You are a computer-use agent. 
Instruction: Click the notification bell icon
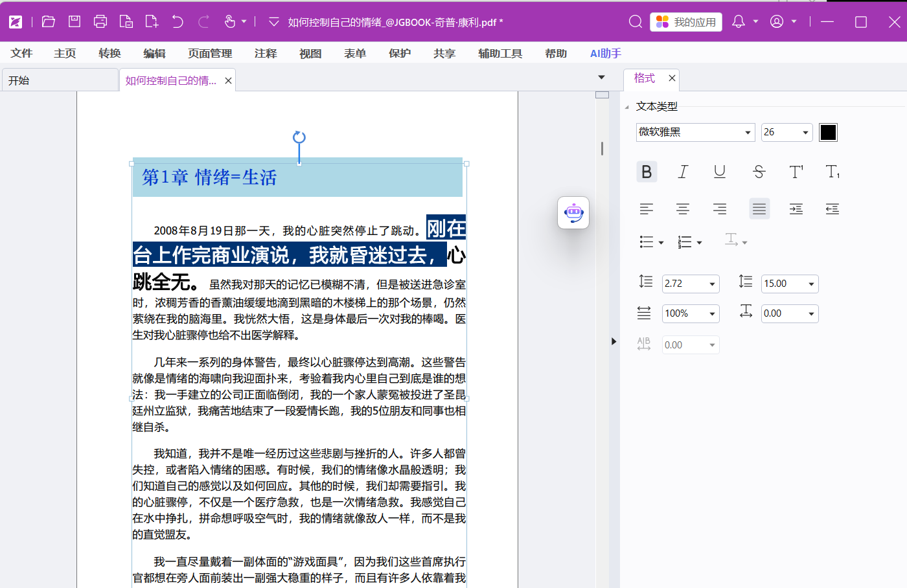739,22
